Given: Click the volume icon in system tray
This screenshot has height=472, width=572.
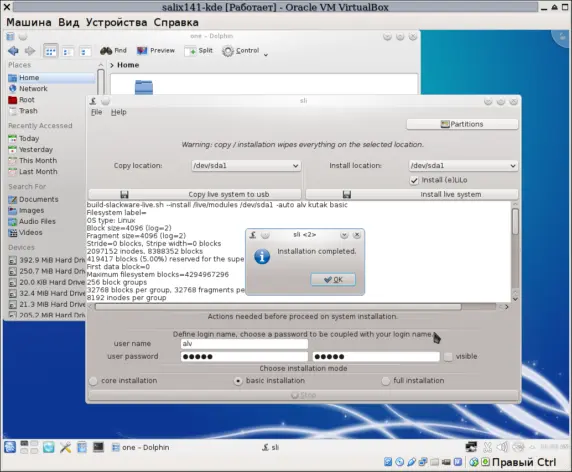Looking at the screenshot, I should click(503, 447).
